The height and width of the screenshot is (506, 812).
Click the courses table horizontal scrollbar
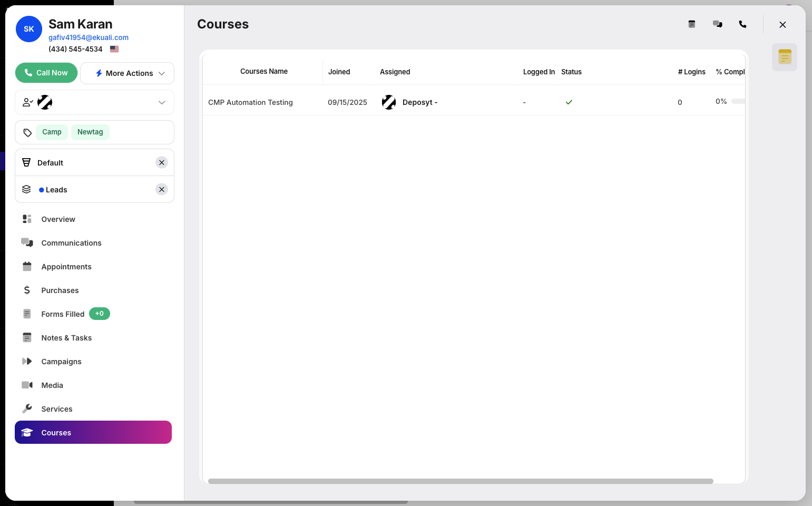[461, 481]
